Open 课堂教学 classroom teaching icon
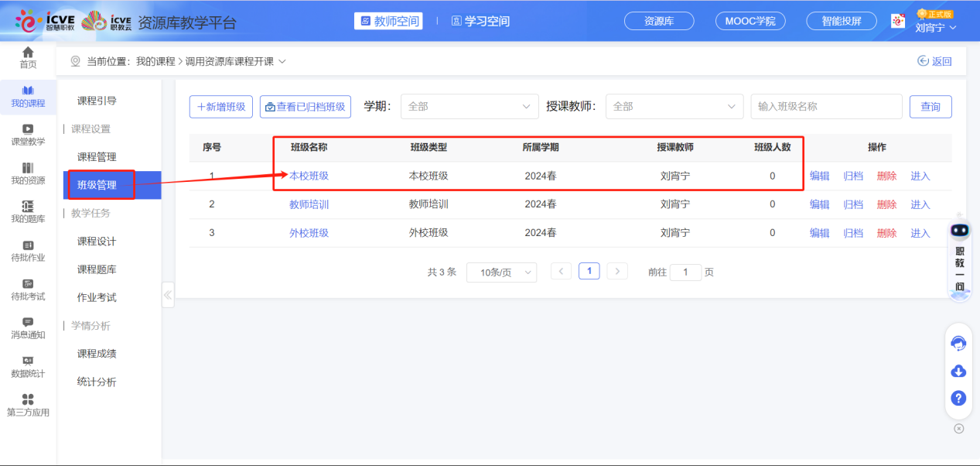 28,135
